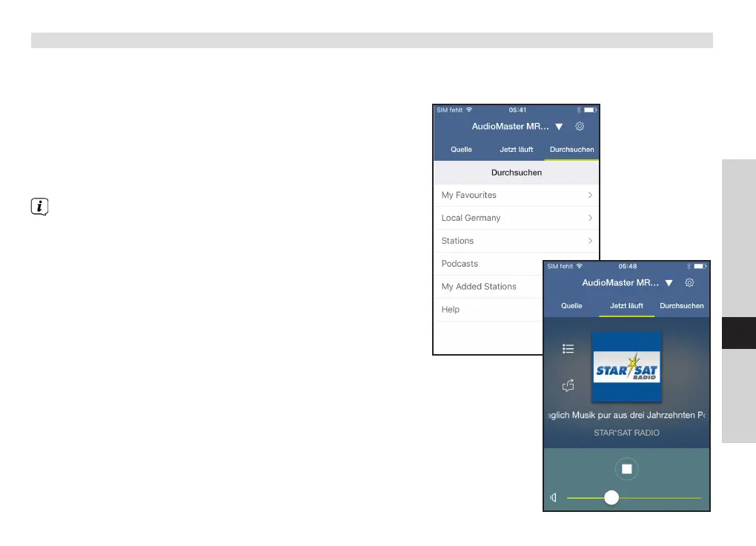Click Wi-Fi status icon in 05:41 screen
Image resolution: width=756 pixels, height=546 pixels.
click(469, 110)
